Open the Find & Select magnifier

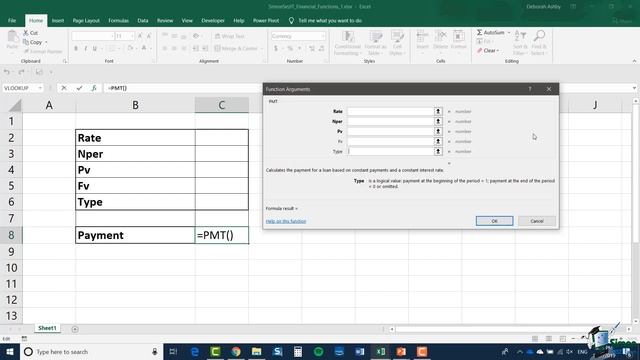(x=539, y=42)
